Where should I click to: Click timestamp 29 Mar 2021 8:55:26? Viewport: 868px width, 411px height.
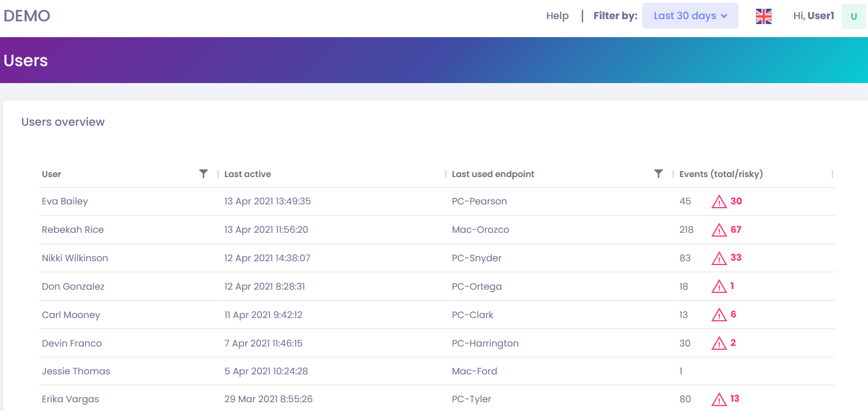tap(268, 399)
